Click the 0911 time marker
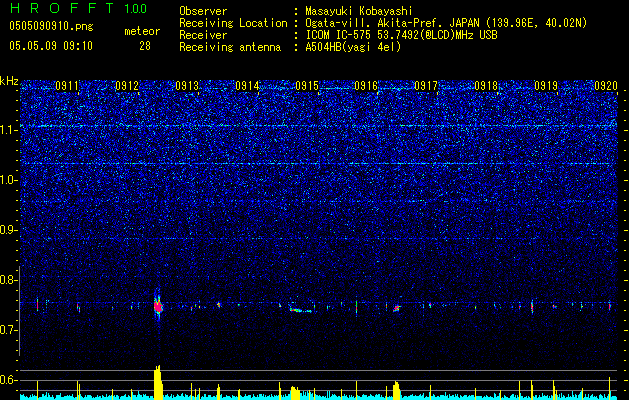 tap(67, 86)
